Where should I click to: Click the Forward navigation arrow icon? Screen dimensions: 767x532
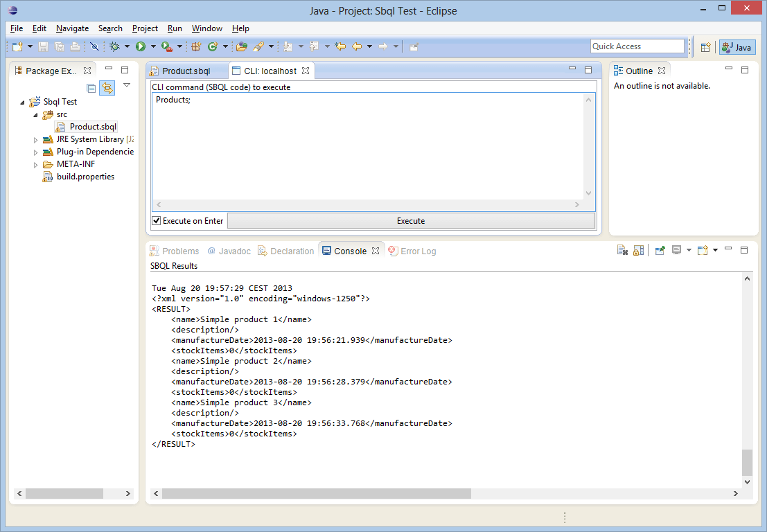tap(383, 46)
